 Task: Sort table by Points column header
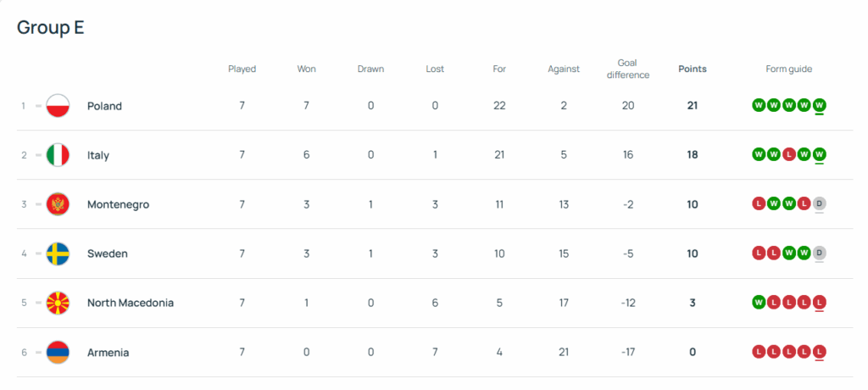692,69
